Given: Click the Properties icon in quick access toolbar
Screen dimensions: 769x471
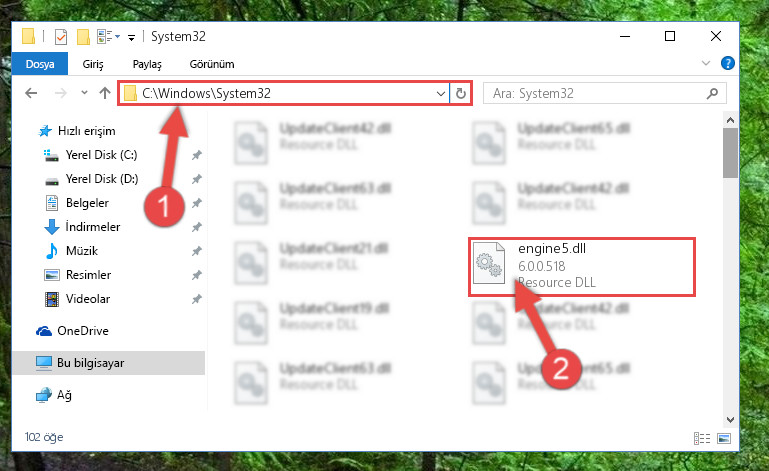Looking at the screenshot, I should (x=61, y=37).
